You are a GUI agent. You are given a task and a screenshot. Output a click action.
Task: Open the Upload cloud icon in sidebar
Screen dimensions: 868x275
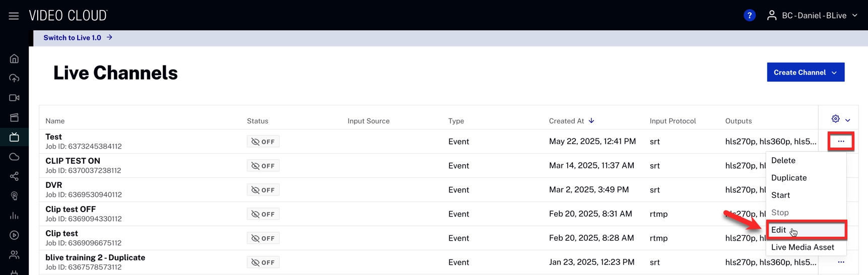[14, 79]
